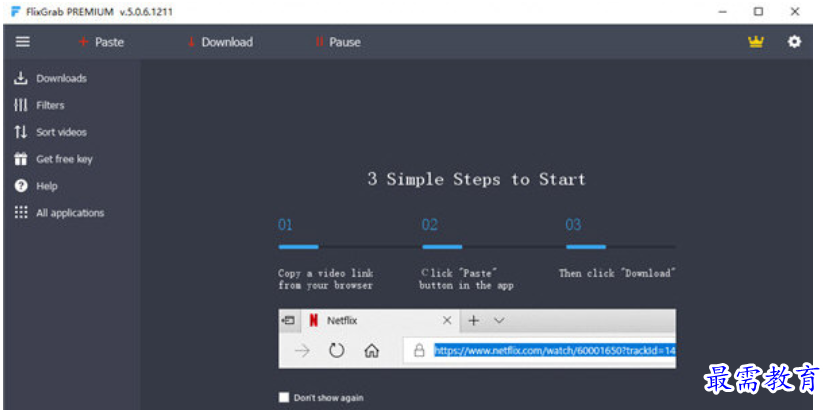Click the premium crown icon
The height and width of the screenshot is (410, 828).
[x=756, y=42]
